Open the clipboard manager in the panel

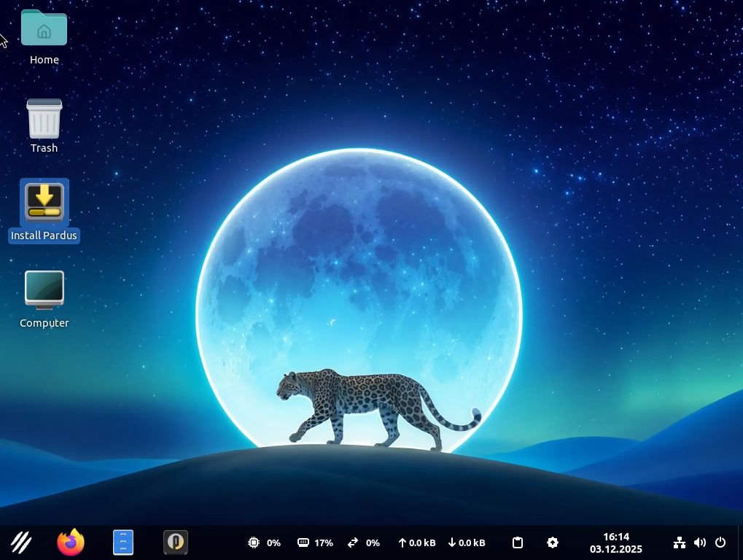pyautogui.click(x=518, y=542)
